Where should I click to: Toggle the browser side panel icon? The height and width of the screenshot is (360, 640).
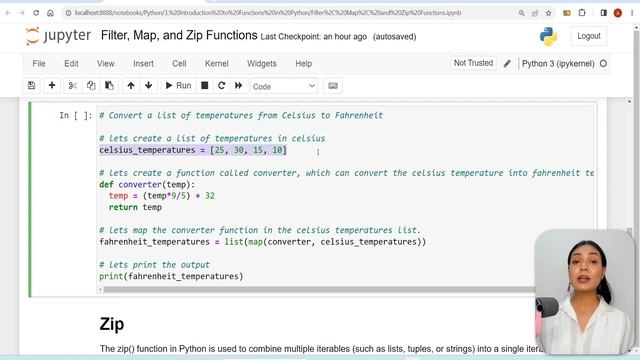coord(604,13)
